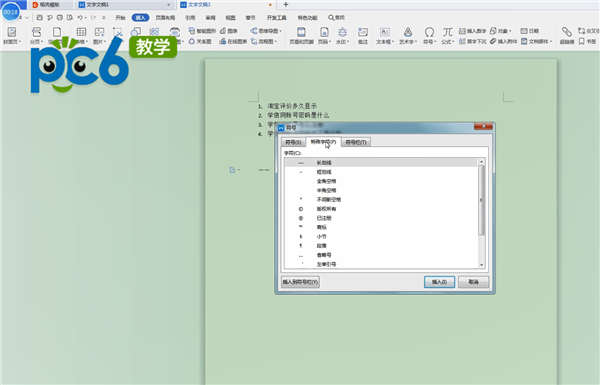Click the 文本框 text box icon
600x385 pixels.
[385, 32]
